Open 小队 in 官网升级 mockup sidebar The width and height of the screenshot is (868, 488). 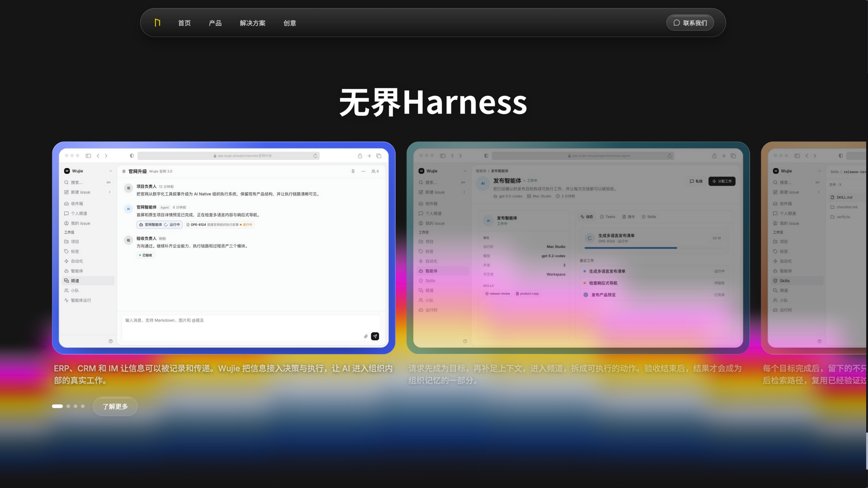88,291
